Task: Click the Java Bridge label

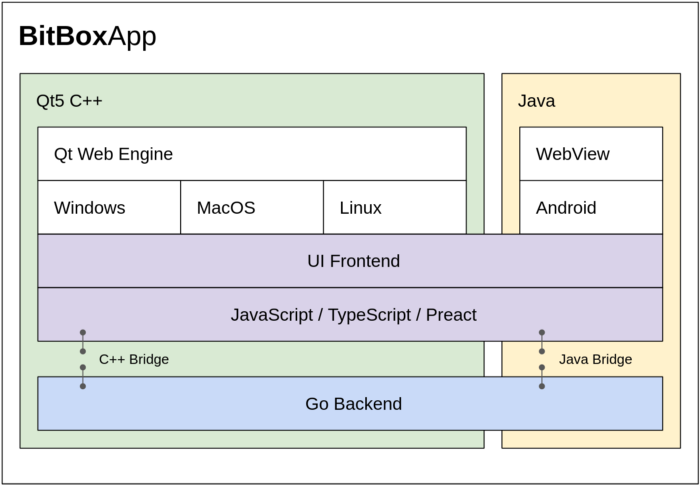Action: [596, 359]
